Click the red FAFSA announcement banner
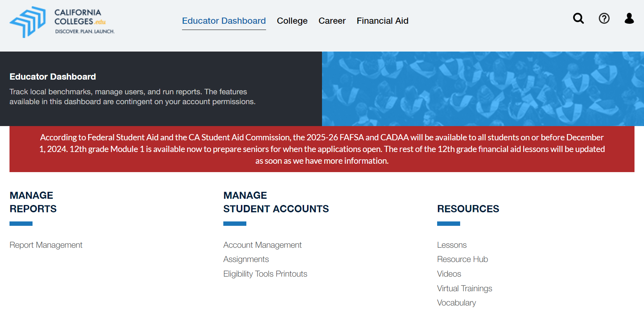The image size is (644, 319). (x=322, y=149)
